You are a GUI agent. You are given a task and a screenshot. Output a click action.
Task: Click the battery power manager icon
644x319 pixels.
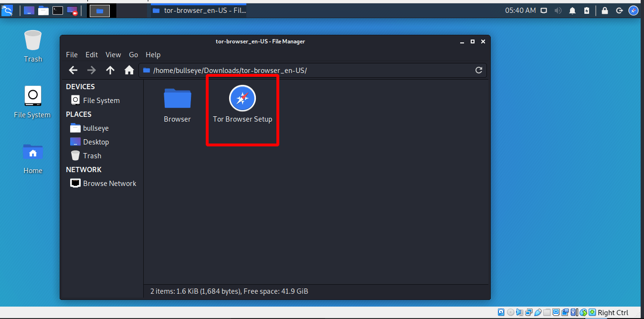pyautogui.click(x=587, y=10)
